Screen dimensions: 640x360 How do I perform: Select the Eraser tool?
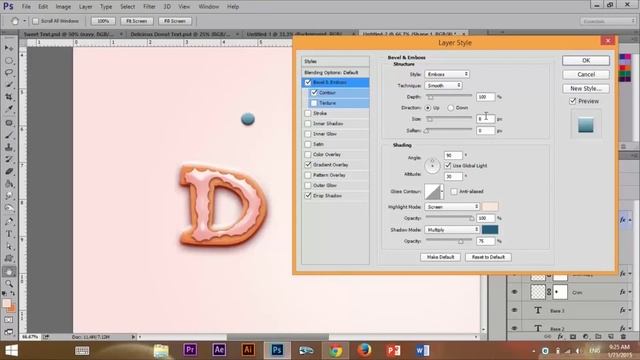tap(9, 171)
